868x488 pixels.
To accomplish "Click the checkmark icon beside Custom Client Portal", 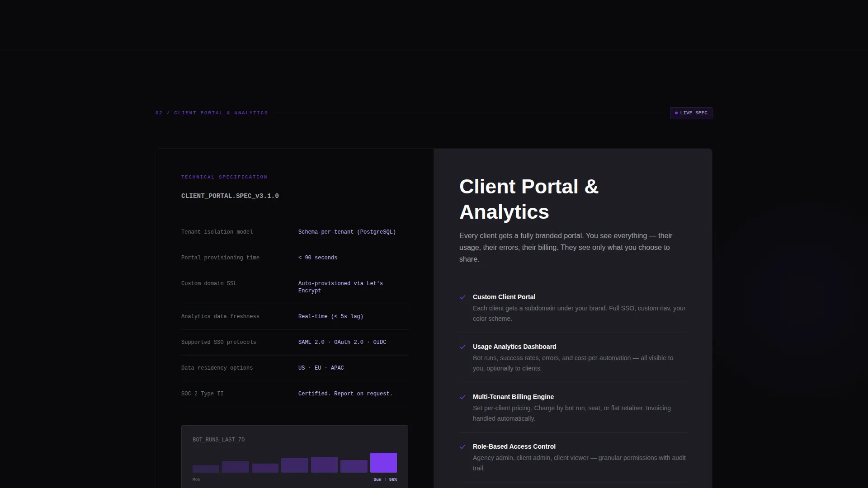I will pos(462,297).
